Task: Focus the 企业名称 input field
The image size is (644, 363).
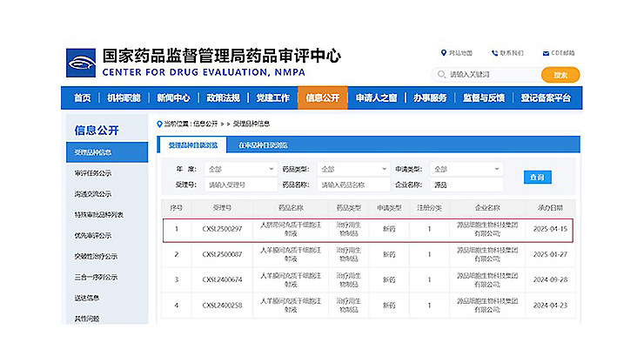Action: 466,185
